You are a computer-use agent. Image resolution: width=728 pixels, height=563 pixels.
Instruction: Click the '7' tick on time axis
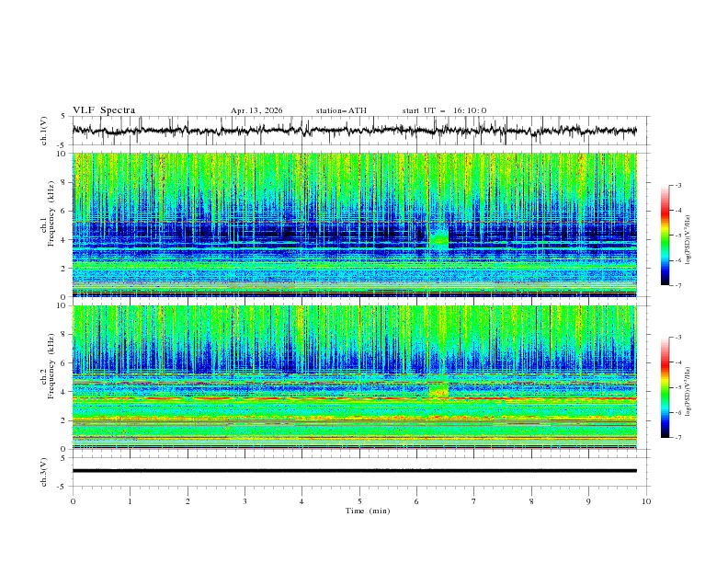(474, 501)
